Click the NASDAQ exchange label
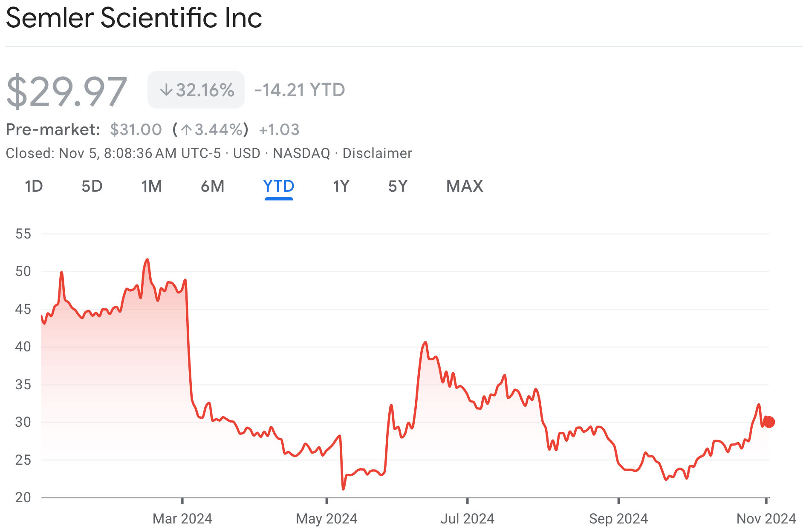Viewport: 803px width, 532px height. click(303, 153)
